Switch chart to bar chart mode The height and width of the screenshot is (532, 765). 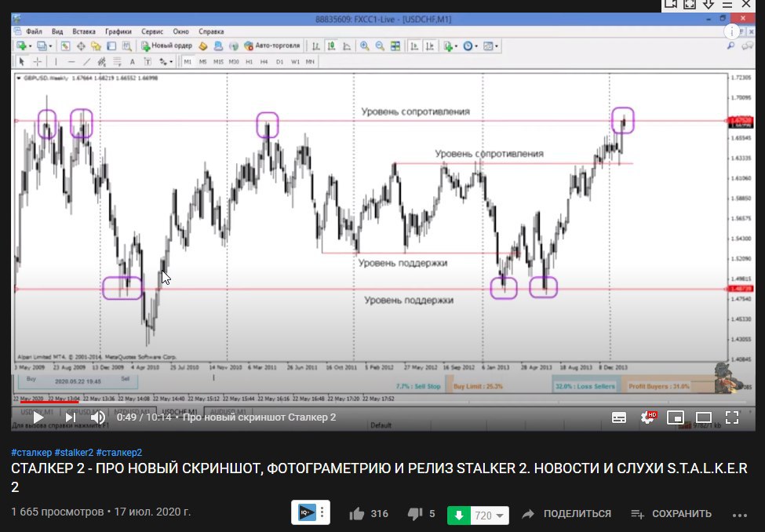click(x=315, y=46)
